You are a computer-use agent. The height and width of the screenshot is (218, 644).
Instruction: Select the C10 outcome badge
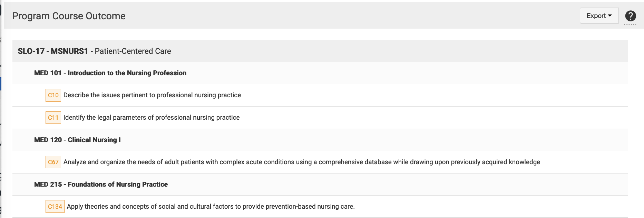53,95
